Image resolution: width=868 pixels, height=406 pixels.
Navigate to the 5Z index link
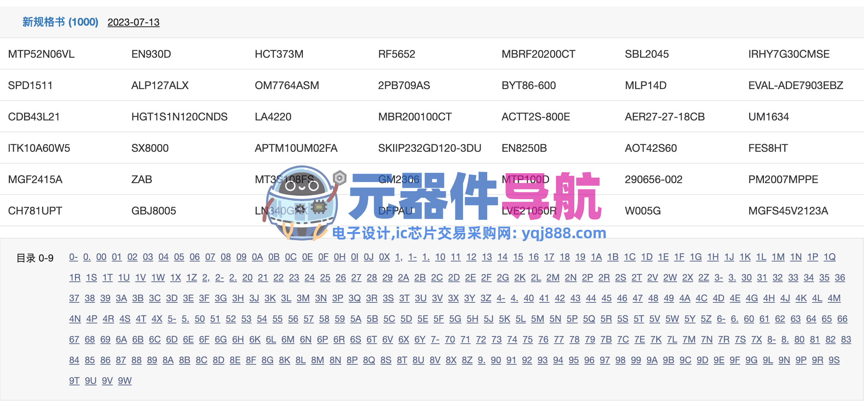[706, 319]
